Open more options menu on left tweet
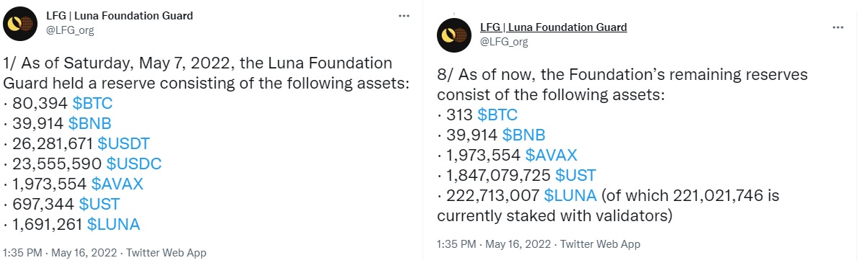 404,16
